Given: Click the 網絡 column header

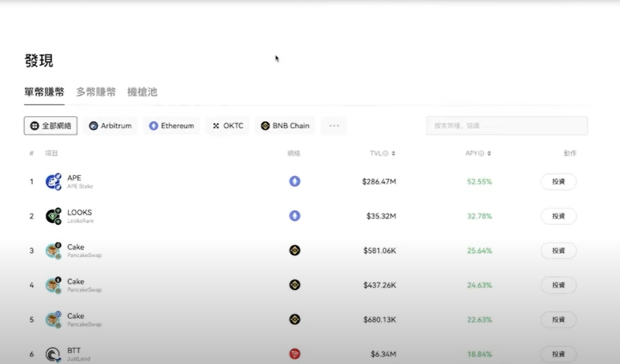Looking at the screenshot, I should [294, 153].
